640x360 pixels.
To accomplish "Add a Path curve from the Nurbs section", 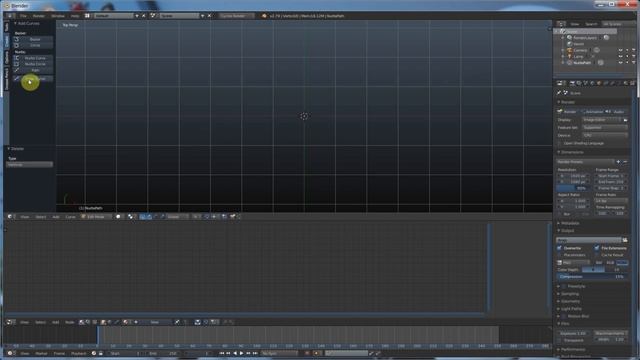I will [x=33, y=70].
